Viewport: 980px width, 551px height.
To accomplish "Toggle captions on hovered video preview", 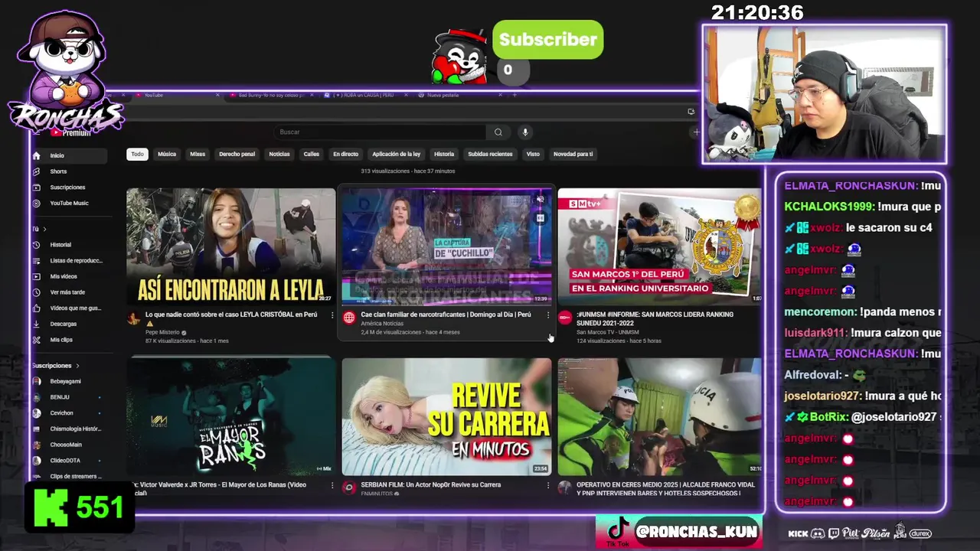I will (540, 218).
